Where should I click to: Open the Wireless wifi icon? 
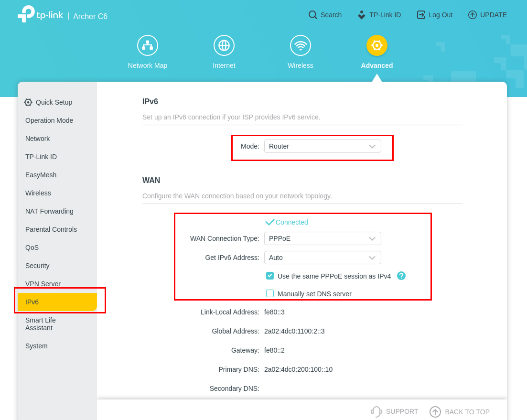coord(300,45)
